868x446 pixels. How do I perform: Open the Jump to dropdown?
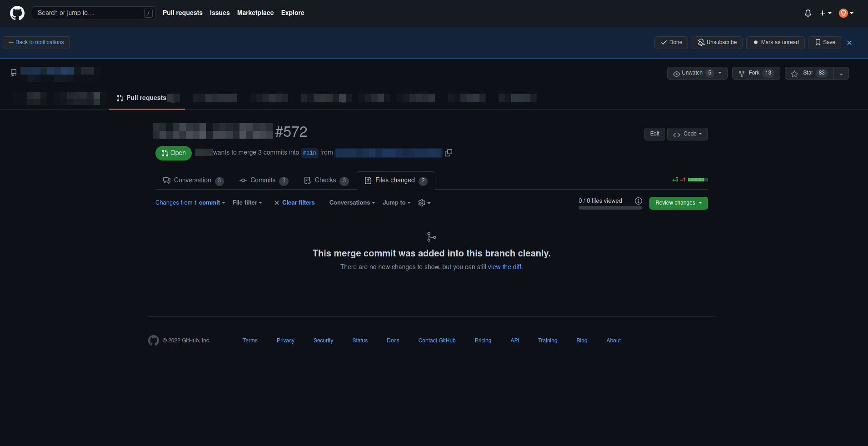[396, 203]
